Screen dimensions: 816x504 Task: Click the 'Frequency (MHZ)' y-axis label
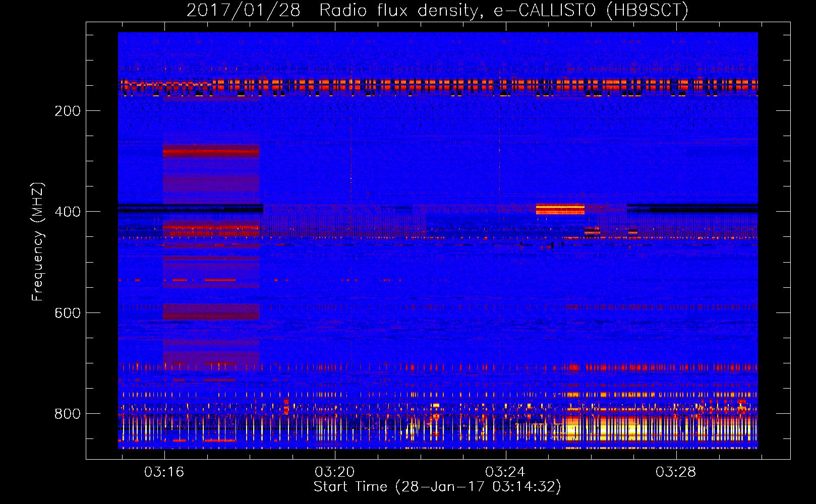click(x=38, y=241)
